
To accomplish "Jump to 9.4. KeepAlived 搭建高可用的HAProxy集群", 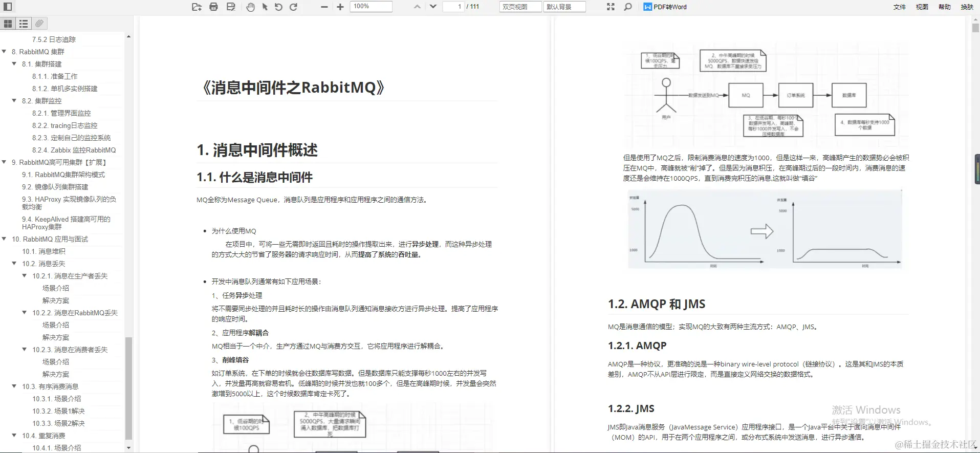I will click(x=66, y=223).
